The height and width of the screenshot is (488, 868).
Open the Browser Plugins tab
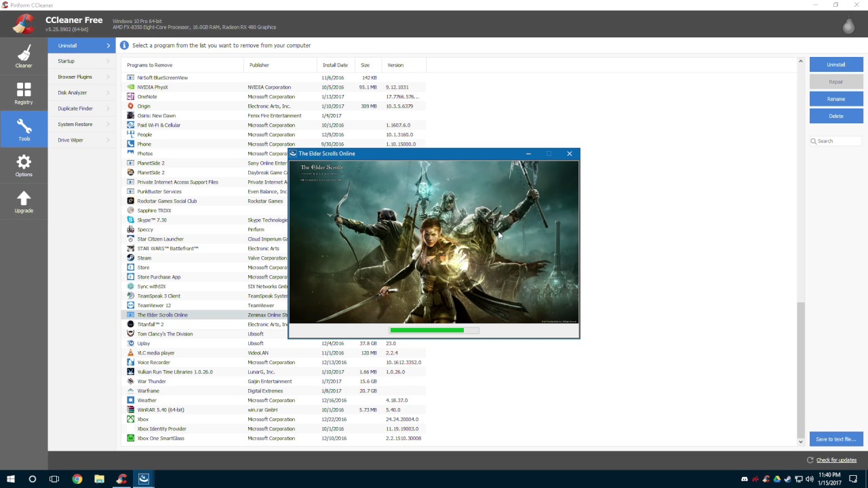coord(81,77)
